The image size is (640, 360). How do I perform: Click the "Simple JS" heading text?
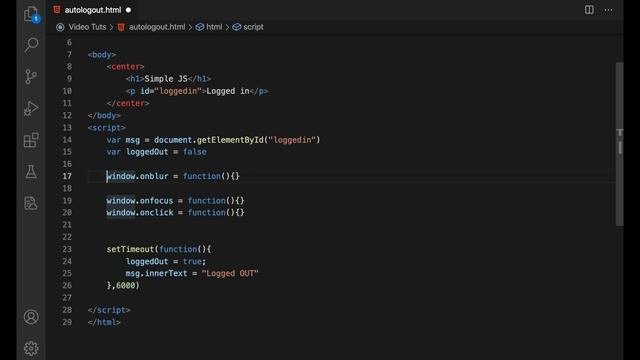tap(166, 79)
